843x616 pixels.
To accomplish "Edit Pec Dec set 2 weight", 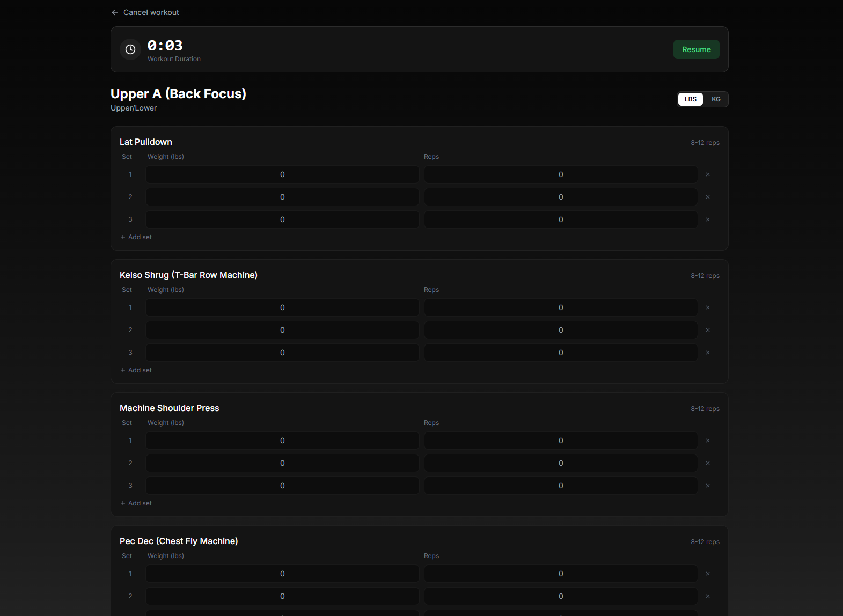I will 282,596.
